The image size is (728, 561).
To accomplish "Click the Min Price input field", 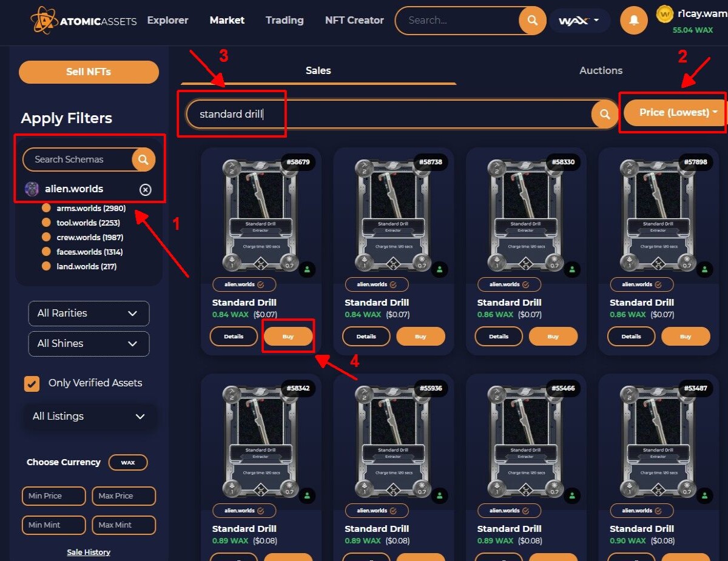I will pos(53,496).
